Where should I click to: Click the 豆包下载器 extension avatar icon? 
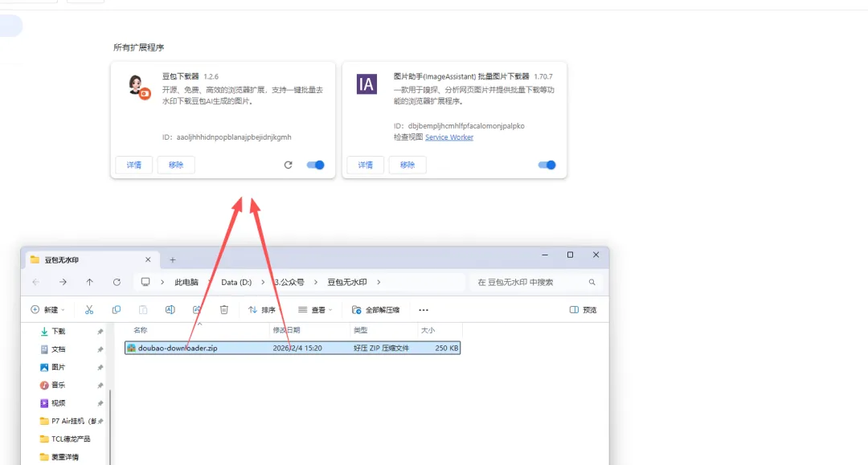(x=138, y=87)
